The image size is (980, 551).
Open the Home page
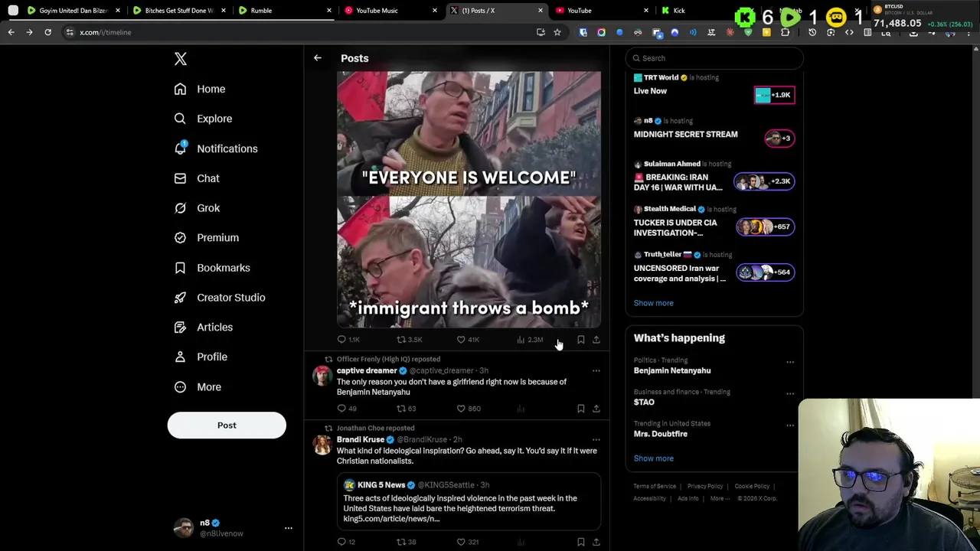(x=199, y=89)
